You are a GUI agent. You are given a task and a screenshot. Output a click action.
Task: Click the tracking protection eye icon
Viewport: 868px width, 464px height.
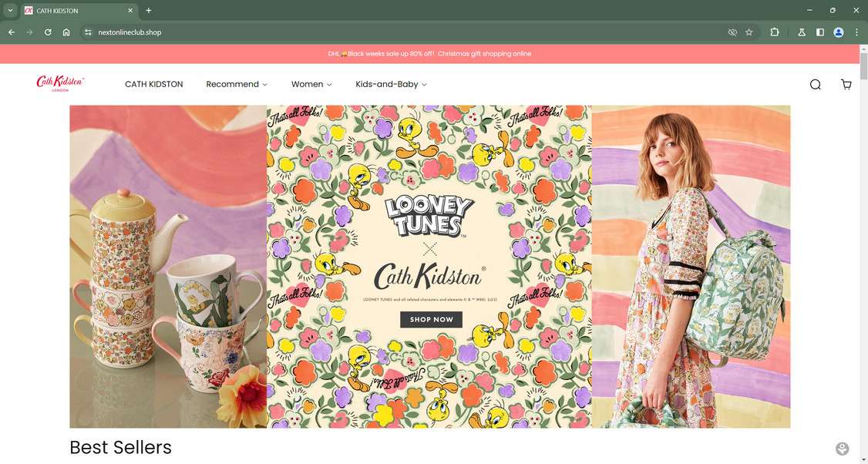pyautogui.click(x=732, y=32)
